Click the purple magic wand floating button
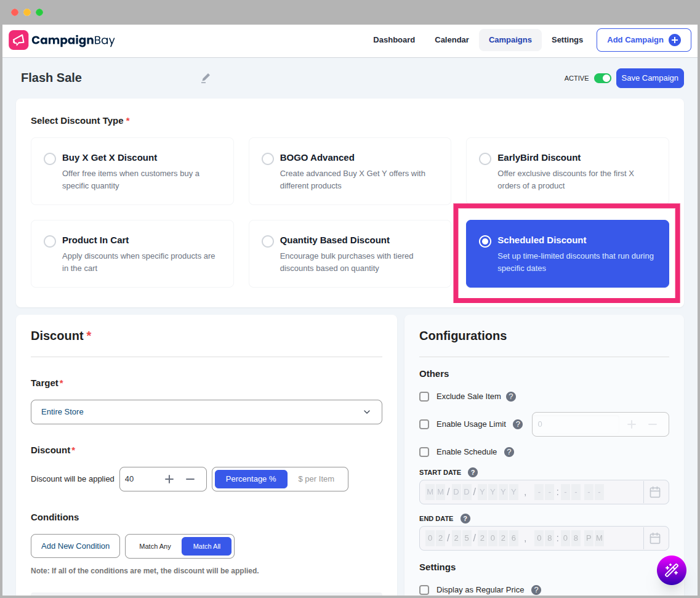The image size is (700, 598). (x=671, y=570)
